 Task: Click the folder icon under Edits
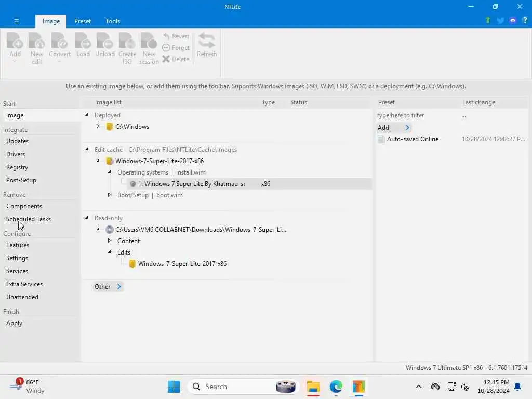pyautogui.click(x=132, y=263)
